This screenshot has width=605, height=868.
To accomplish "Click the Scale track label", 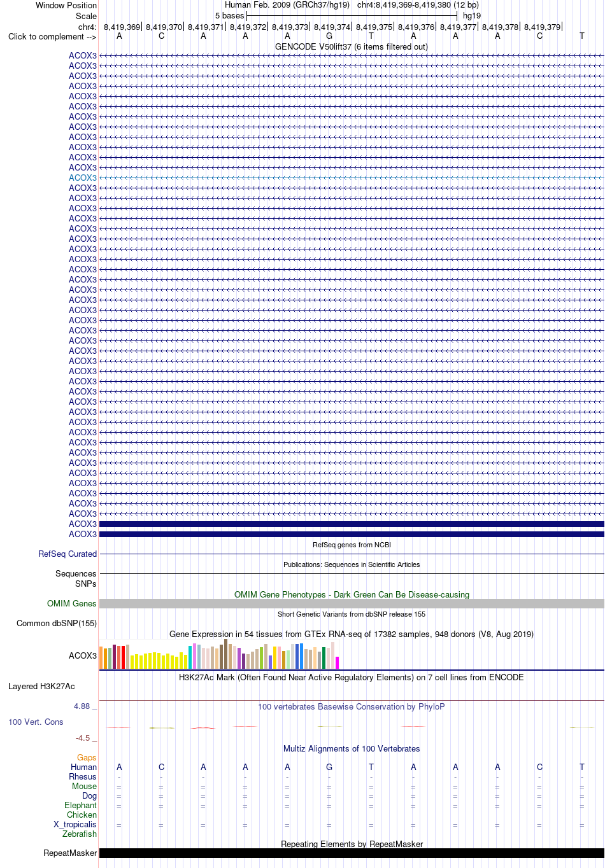I will [86, 17].
